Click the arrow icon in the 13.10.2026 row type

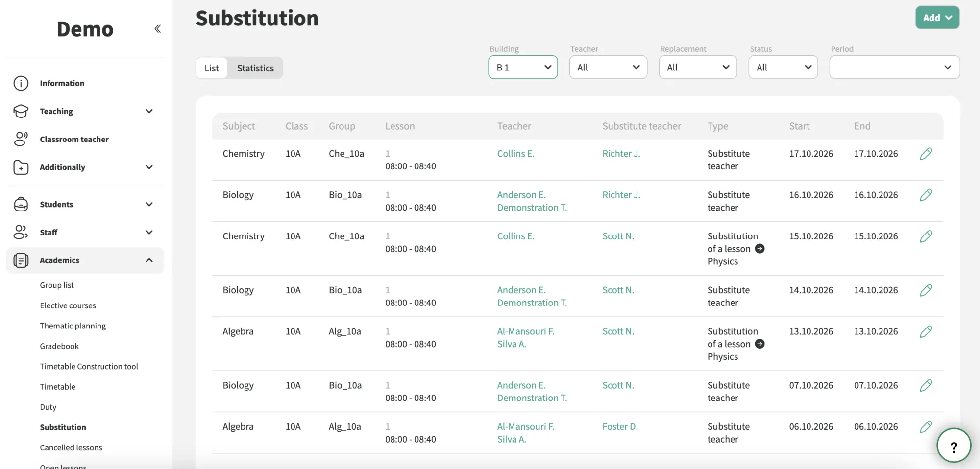(x=759, y=344)
